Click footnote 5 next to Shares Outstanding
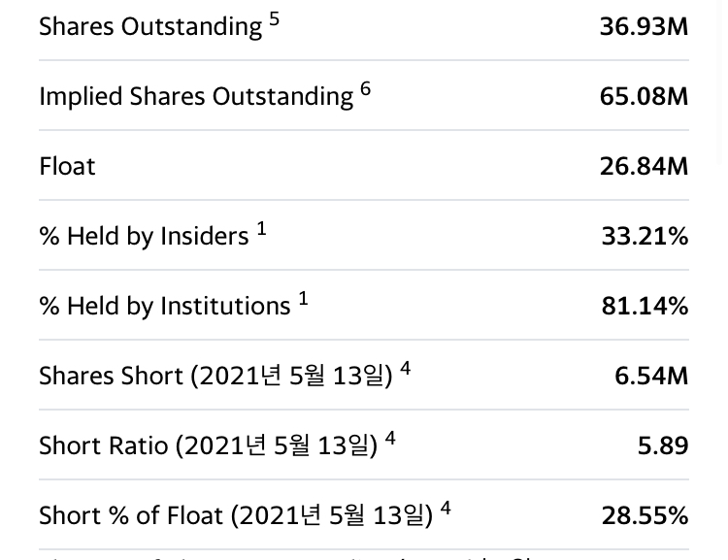The image size is (728, 560). [275, 18]
